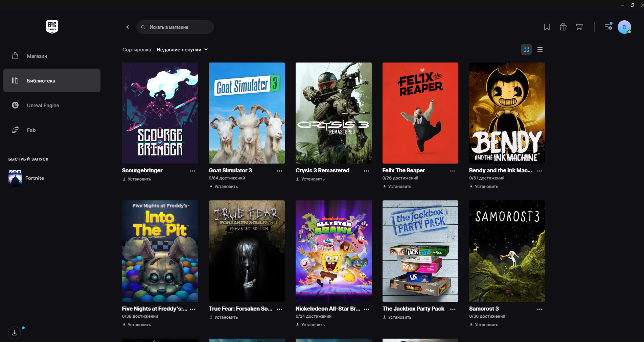Screen dimensions: 644x342
Task: Open more options for Scourgebringer
Action: [x=193, y=171]
